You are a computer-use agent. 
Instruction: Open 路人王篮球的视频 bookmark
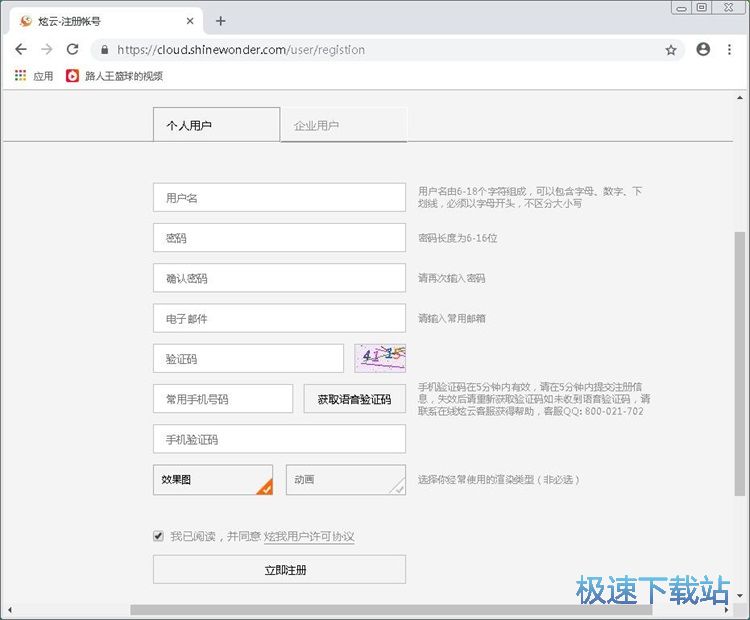click(x=114, y=76)
